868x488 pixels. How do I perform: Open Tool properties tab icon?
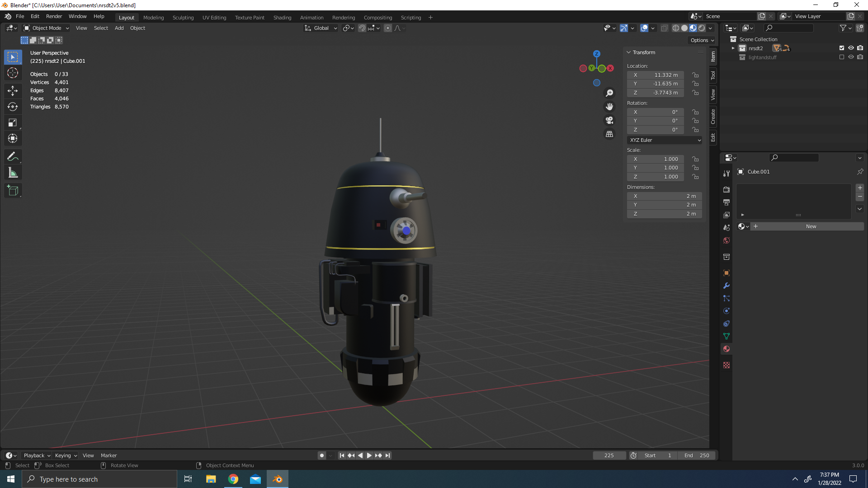[x=726, y=174]
